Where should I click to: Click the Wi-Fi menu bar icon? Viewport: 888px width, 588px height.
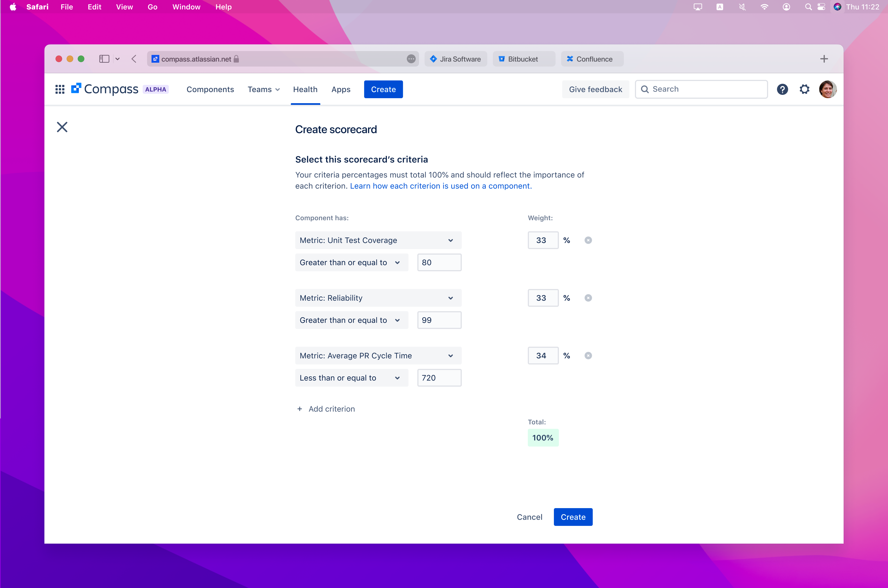[764, 7]
